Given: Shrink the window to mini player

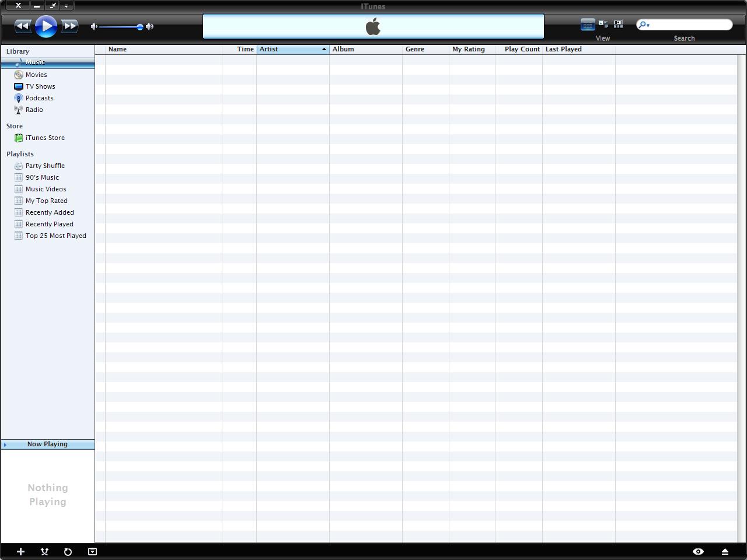Looking at the screenshot, I should [53, 5].
